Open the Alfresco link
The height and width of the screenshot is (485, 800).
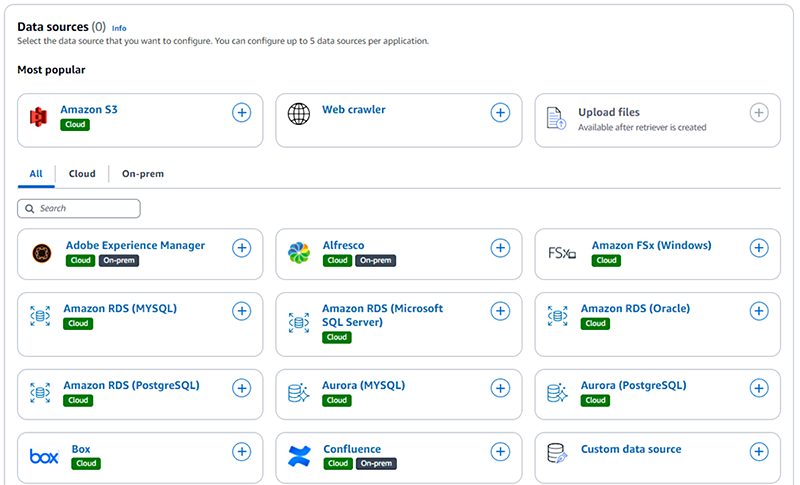click(343, 245)
